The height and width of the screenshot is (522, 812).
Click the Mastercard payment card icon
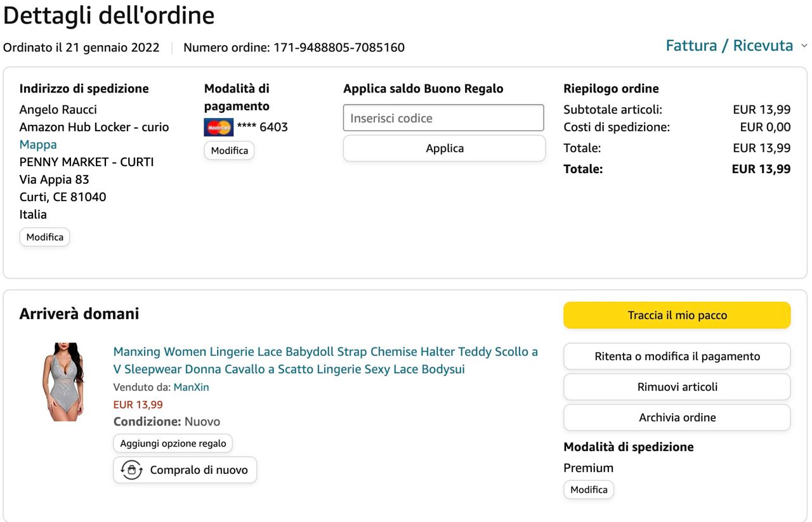click(218, 127)
